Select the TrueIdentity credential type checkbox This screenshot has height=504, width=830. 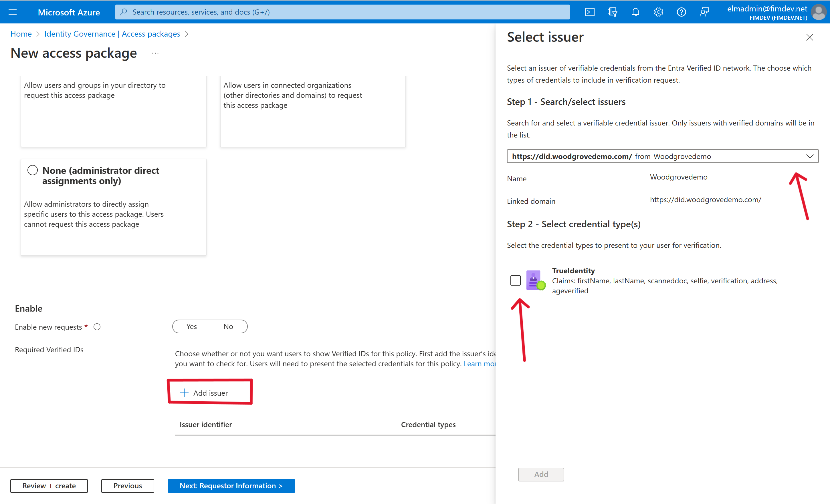point(515,280)
